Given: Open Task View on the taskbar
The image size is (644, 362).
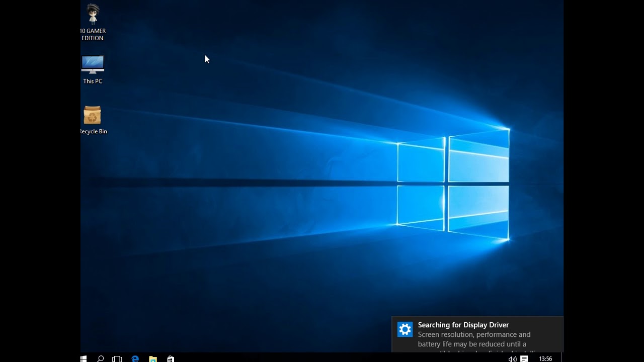Looking at the screenshot, I should point(117,358).
